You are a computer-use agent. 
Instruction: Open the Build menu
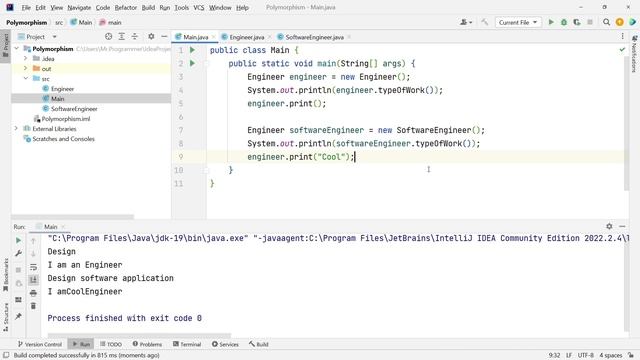148,7
